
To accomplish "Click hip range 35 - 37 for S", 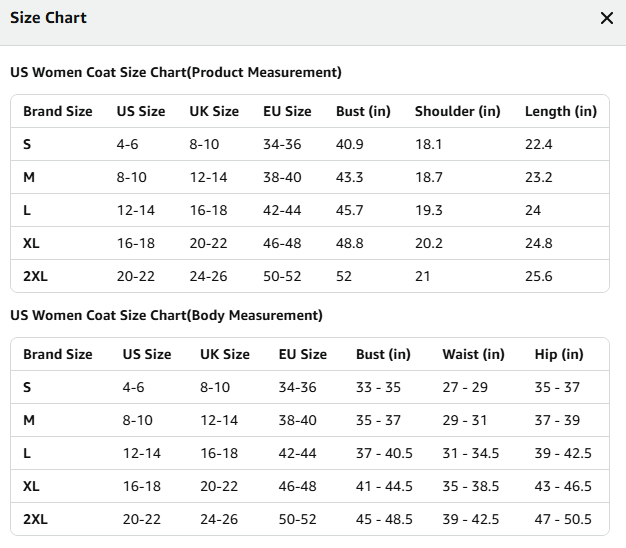I will click(x=557, y=387).
